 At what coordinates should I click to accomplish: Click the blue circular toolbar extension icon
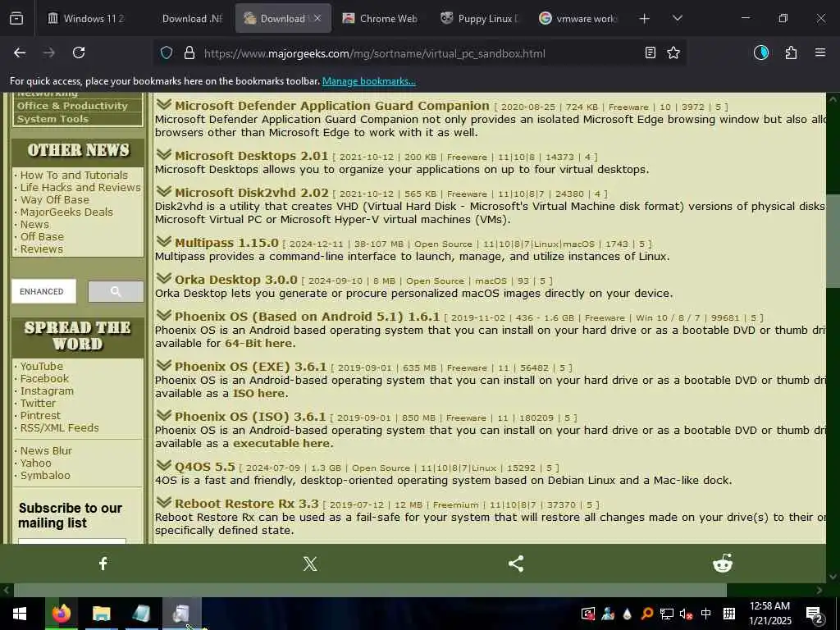pos(761,52)
